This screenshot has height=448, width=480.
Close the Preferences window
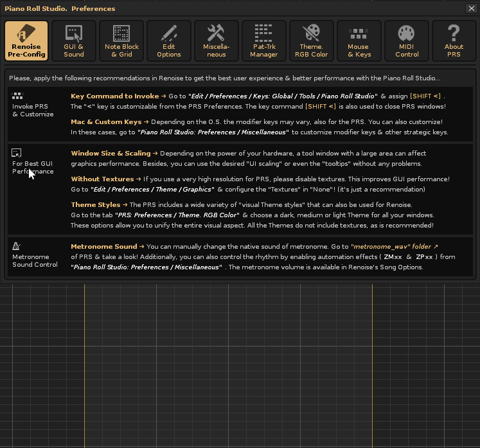(x=472, y=8)
